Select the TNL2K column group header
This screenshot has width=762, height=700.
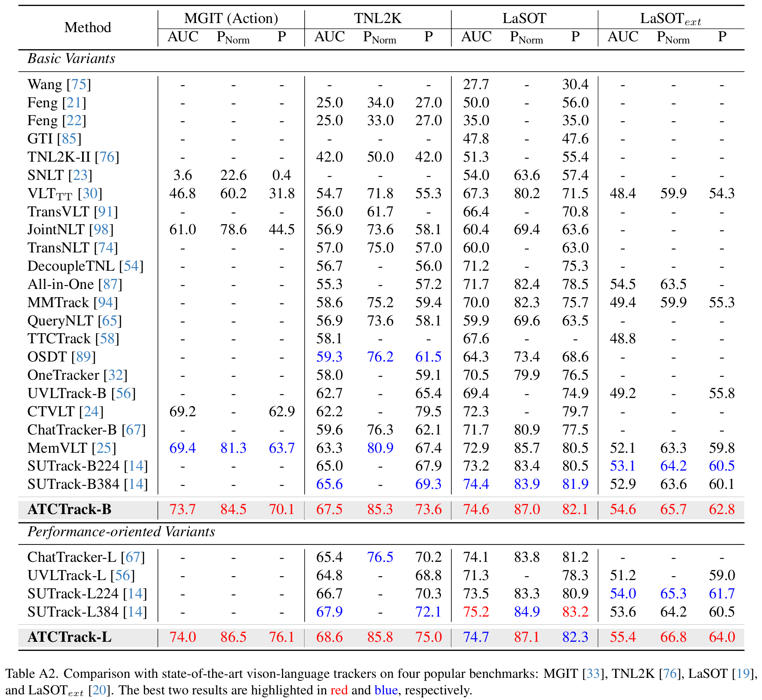[x=378, y=18]
